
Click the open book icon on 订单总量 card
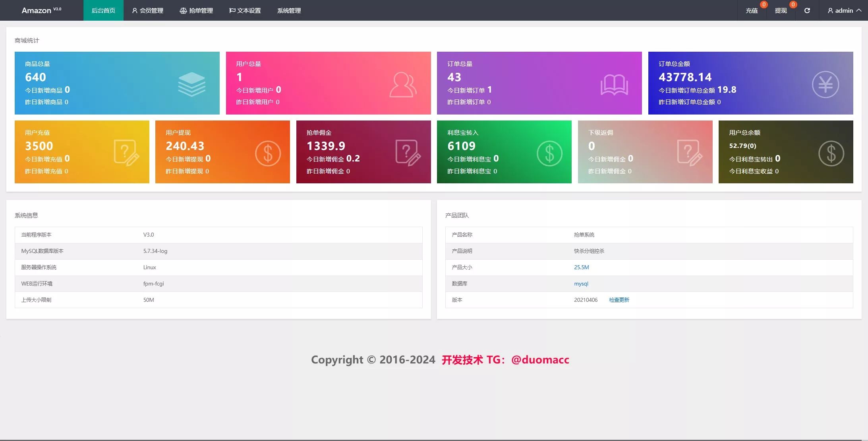click(614, 85)
